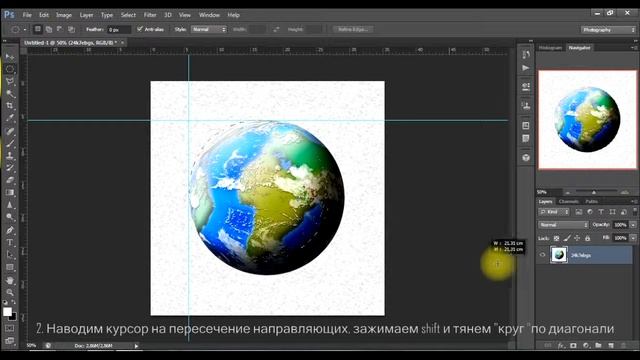This screenshot has height=360, width=640.
Task: Expand the Fill slider arrow
Action: [633, 238]
